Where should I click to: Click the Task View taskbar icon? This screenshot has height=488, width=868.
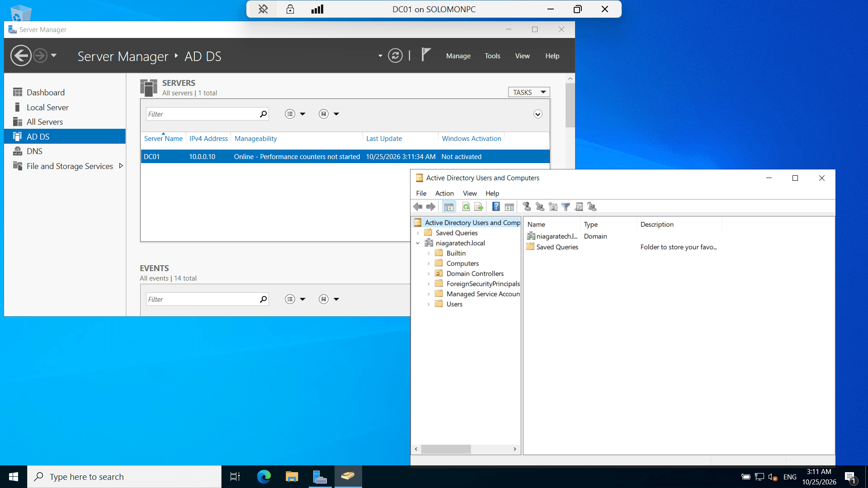(x=236, y=477)
